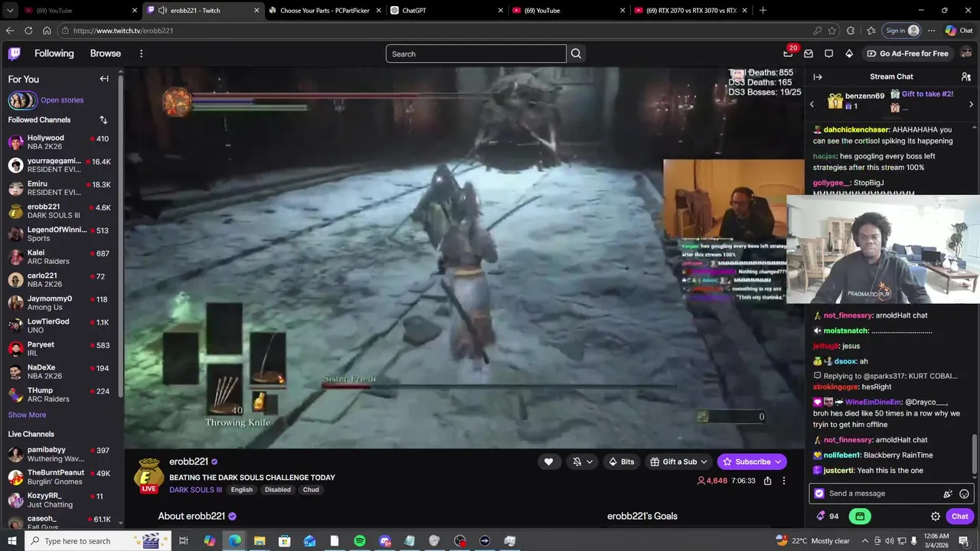Open Whispers chat bubble icon
The image size is (980, 551).
(x=828, y=54)
